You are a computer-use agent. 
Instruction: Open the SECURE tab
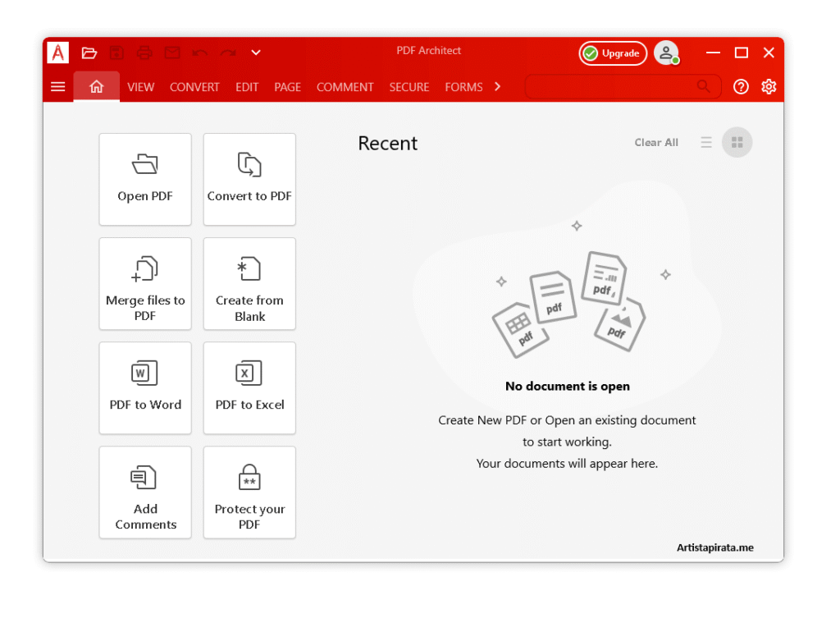pyautogui.click(x=409, y=86)
